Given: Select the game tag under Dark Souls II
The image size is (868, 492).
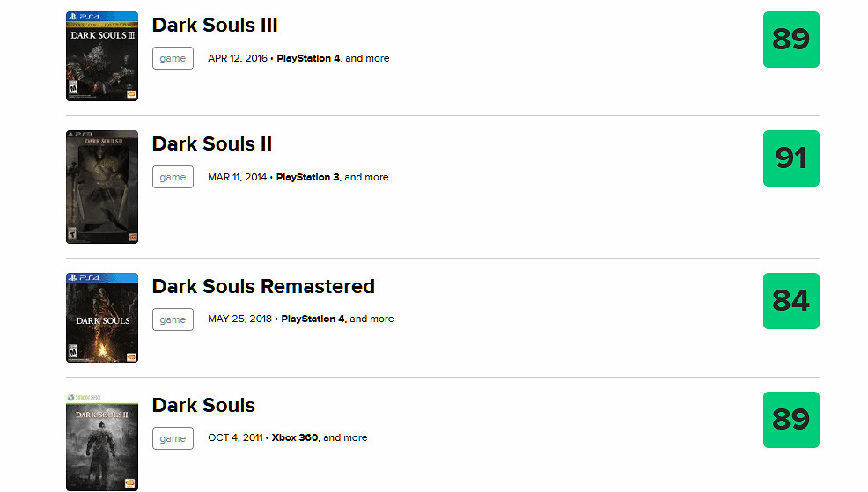Looking at the screenshot, I should tap(173, 177).
